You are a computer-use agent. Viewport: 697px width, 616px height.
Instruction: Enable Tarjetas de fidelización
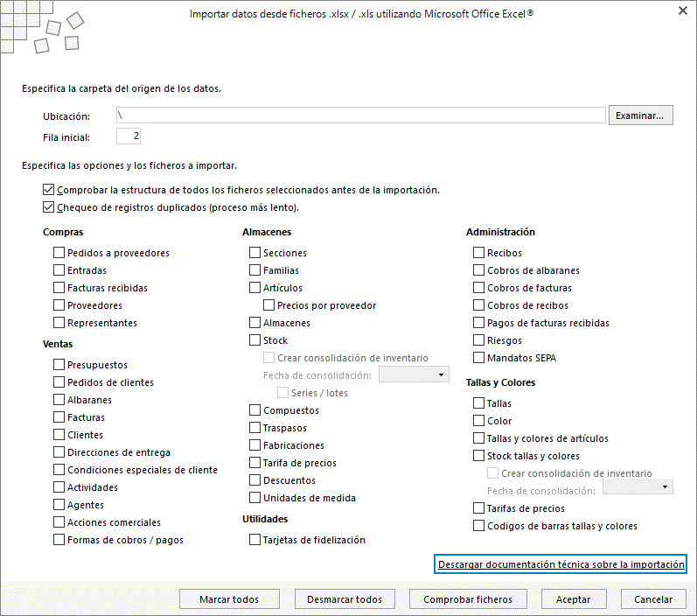click(x=254, y=540)
